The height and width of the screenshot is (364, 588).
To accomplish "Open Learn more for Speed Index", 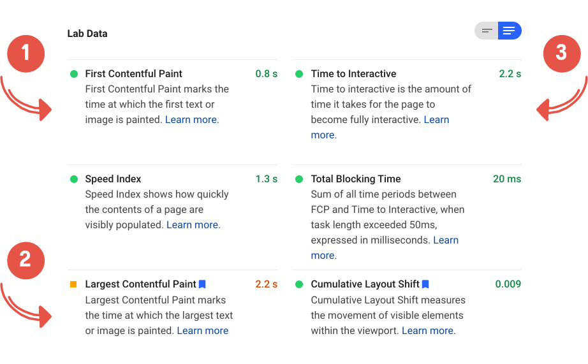I will click(x=192, y=225).
